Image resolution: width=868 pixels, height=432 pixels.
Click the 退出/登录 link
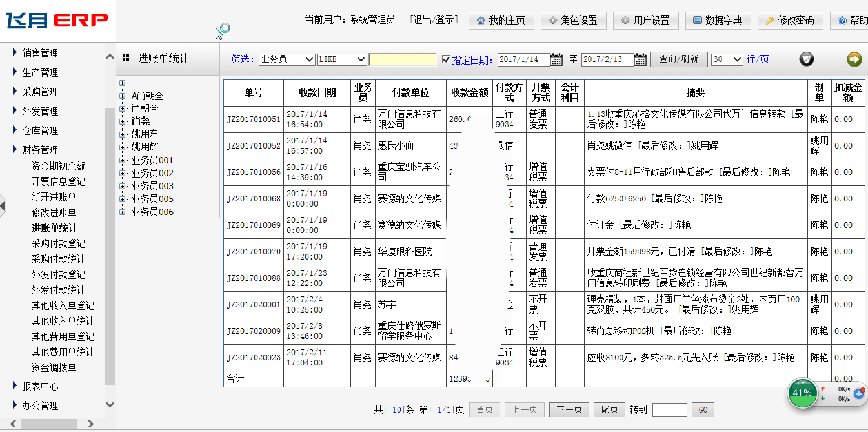pos(434,20)
